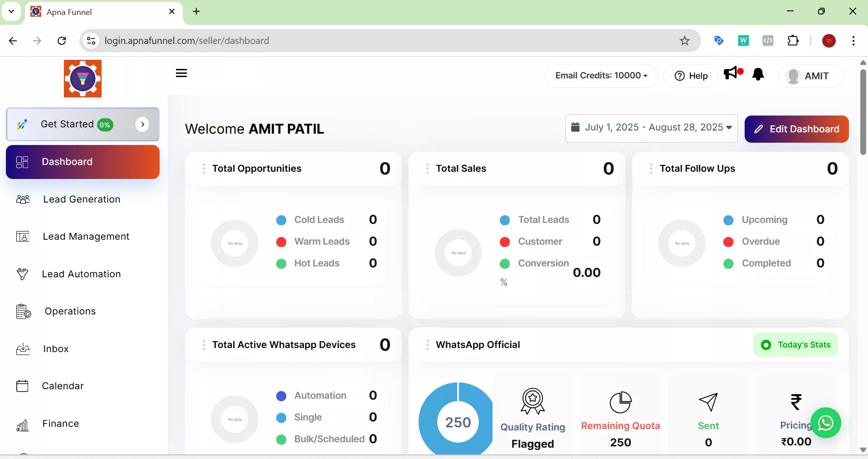868x459 pixels.
Task: Bookmark this page with the star icon
Action: point(685,41)
